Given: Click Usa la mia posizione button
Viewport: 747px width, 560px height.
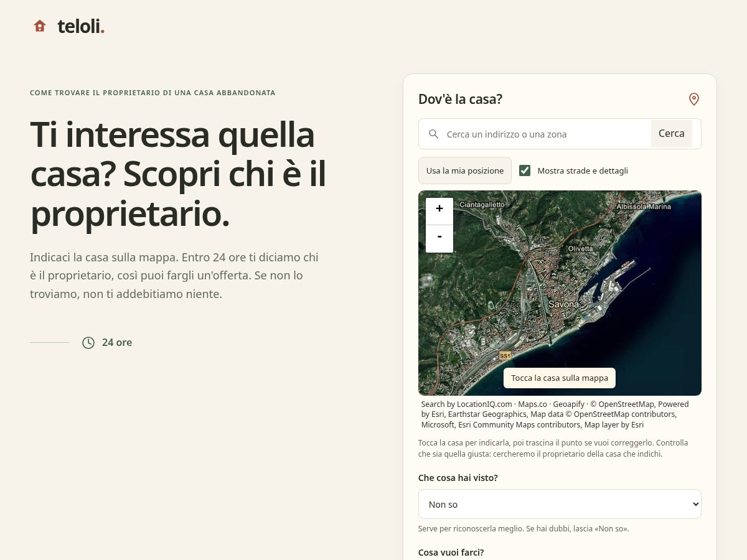Looking at the screenshot, I should pos(465,170).
